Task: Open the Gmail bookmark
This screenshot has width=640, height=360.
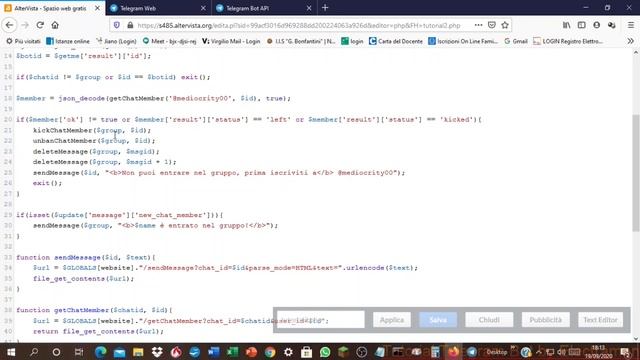Action: tap(516, 41)
